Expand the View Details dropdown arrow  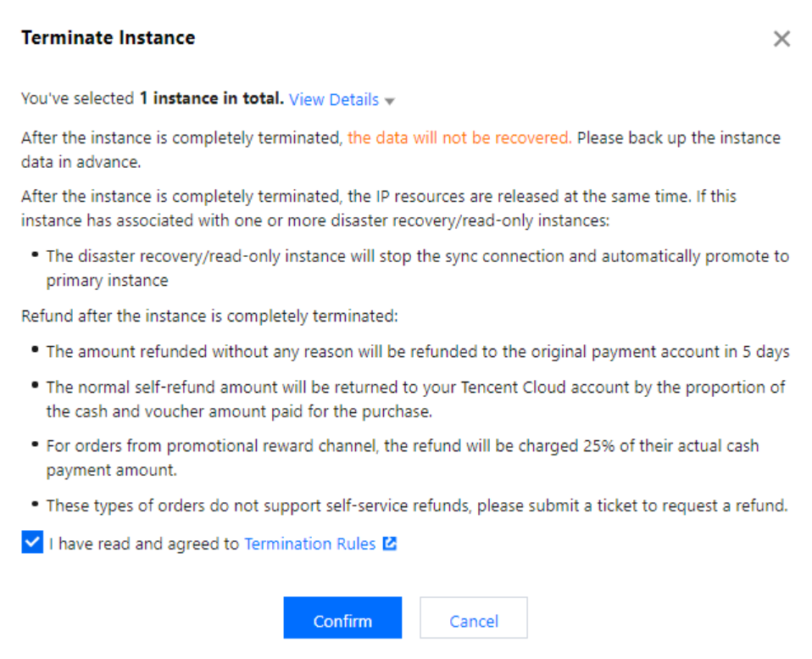click(x=390, y=101)
